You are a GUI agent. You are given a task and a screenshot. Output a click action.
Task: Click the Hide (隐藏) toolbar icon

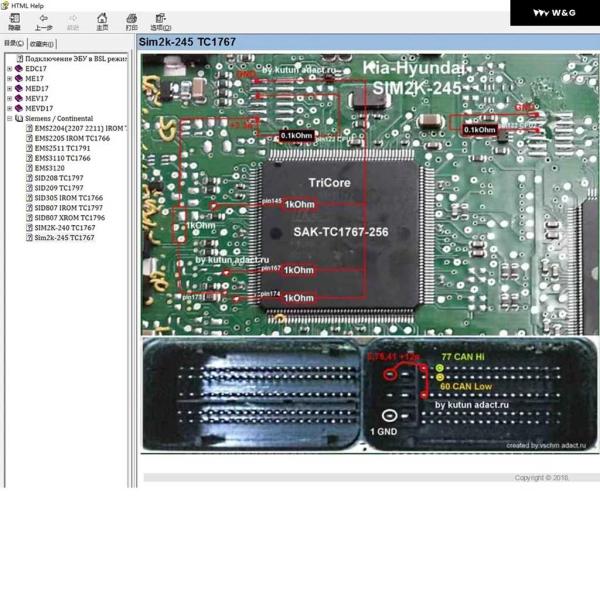(15, 18)
